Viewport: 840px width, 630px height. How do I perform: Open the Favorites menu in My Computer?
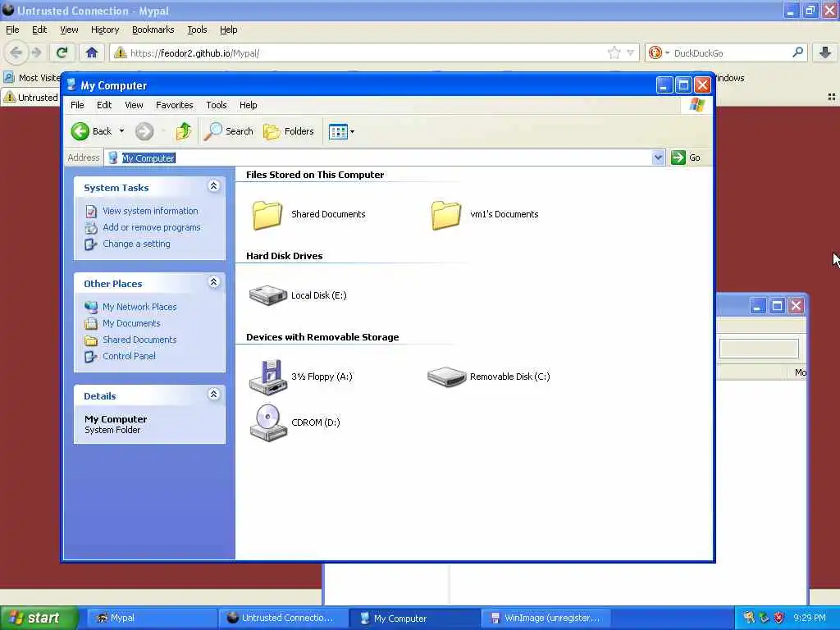pyautogui.click(x=174, y=105)
